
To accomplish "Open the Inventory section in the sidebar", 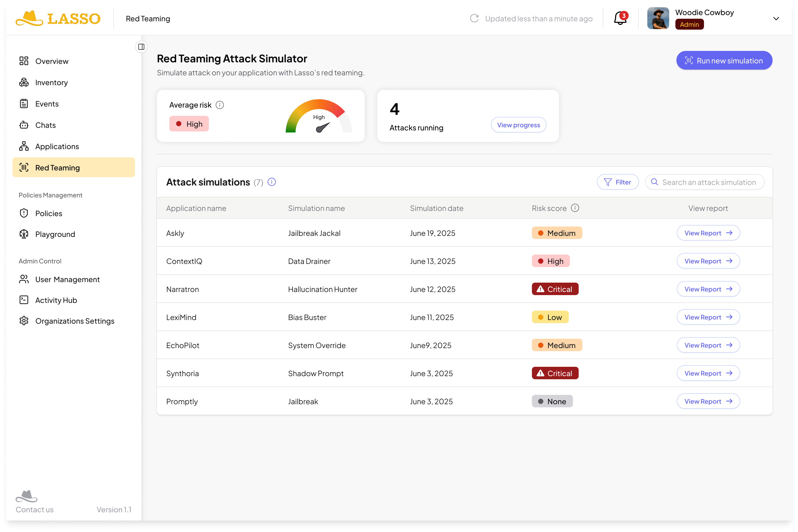I will (x=74, y=82).
